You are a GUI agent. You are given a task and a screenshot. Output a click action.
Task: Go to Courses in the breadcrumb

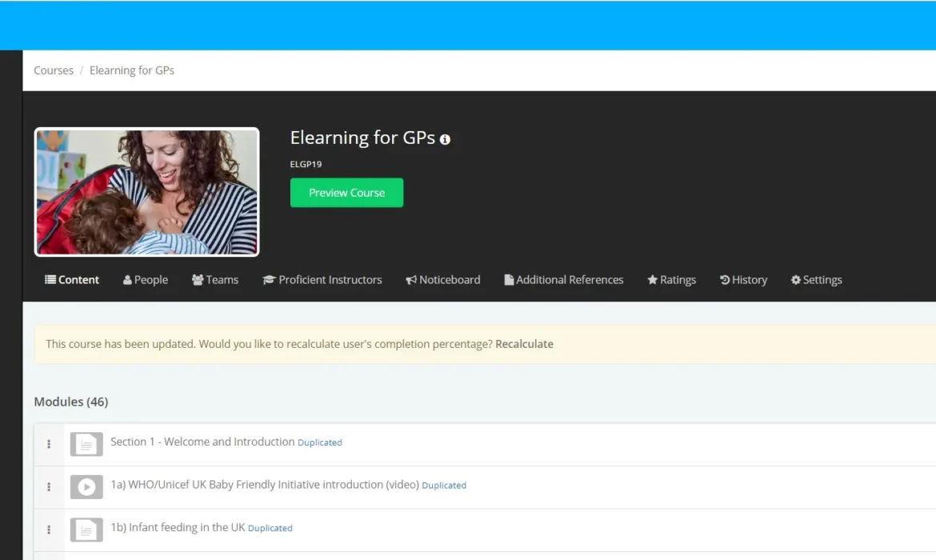point(54,70)
